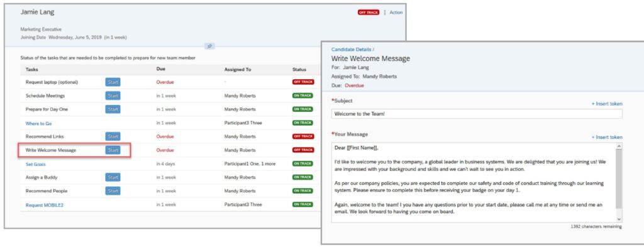Click red Overdue due label in Write Welcome Message panel
Screen dimensions: 644x247
[354, 85]
